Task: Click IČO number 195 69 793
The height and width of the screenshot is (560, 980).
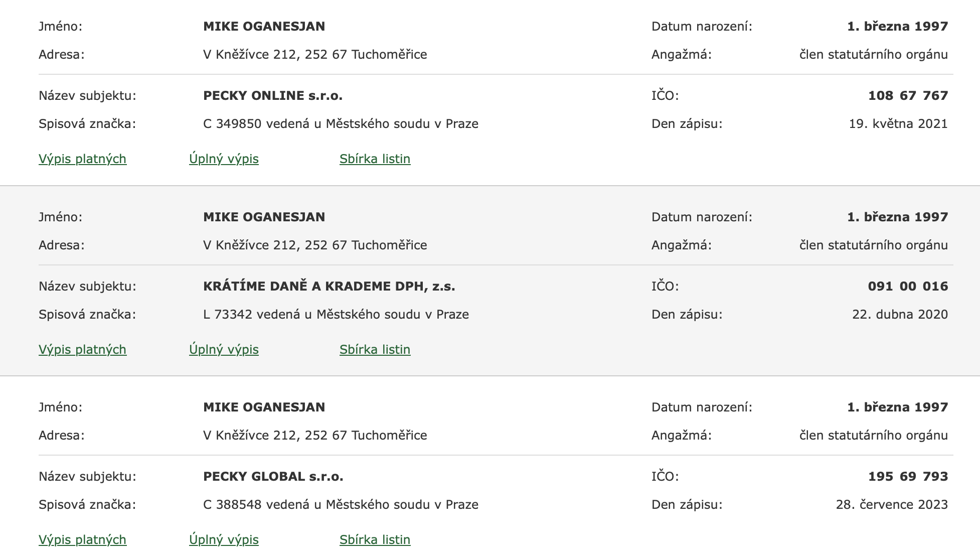Action: click(x=908, y=477)
